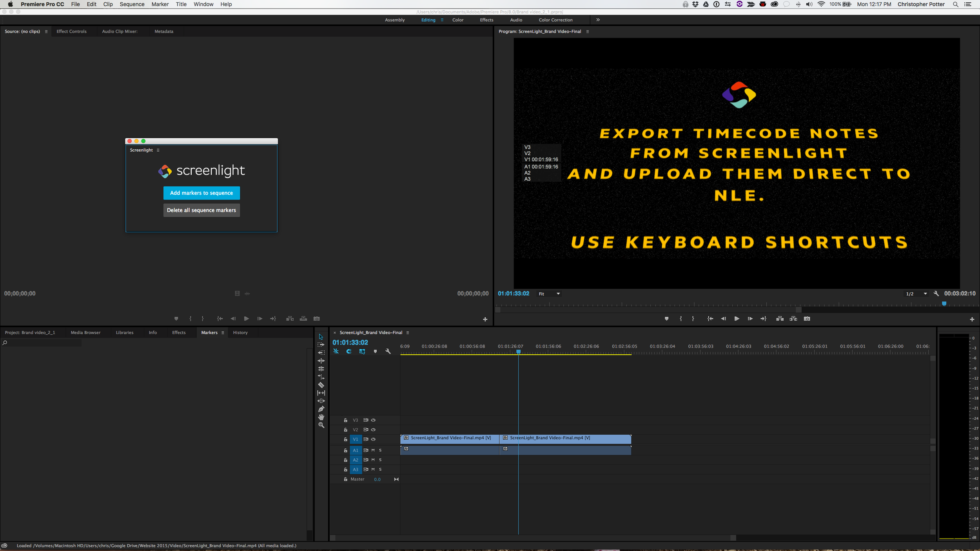Click Go to In in Program Monitor
This screenshot has height=551, width=980.
click(710, 319)
